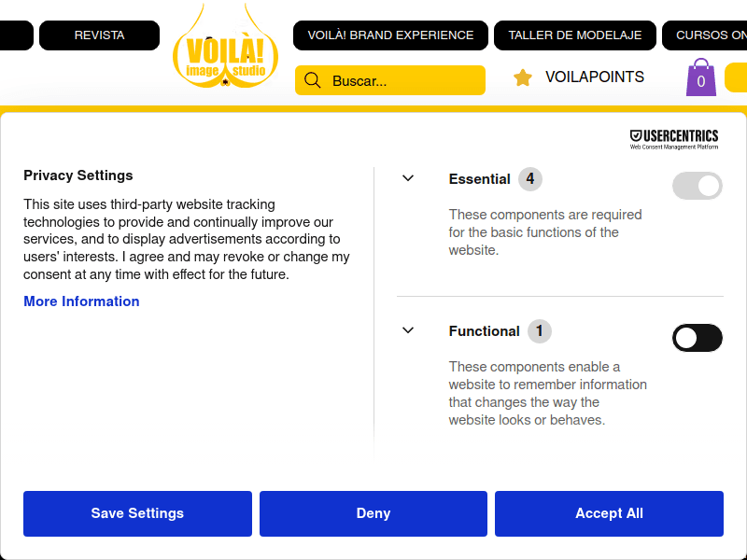Screen dimensions: 747x560
Task: Select the VOILAPOINTS star icon
Action: click(520, 77)
